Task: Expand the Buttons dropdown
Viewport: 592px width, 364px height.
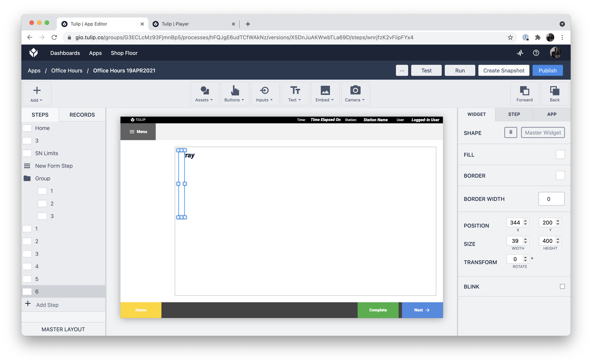Action: pos(234,94)
